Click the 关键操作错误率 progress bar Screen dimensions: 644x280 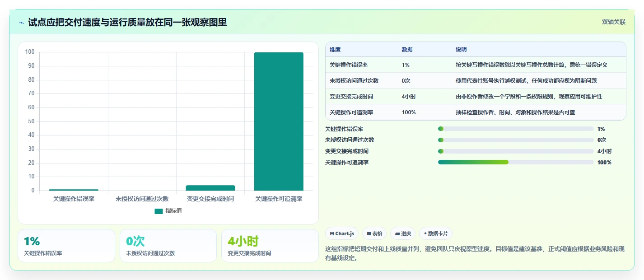pos(516,129)
